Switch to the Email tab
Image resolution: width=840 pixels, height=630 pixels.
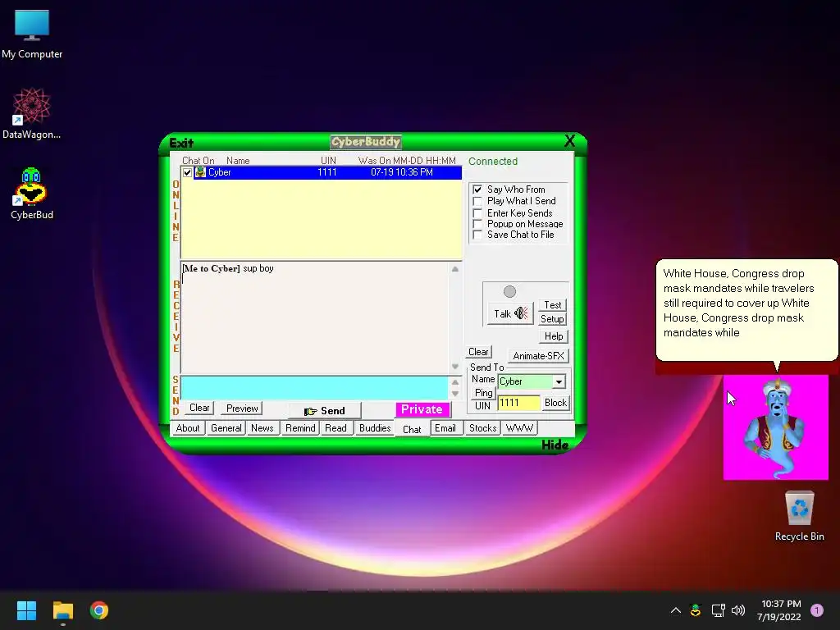(x=445, y=428)
